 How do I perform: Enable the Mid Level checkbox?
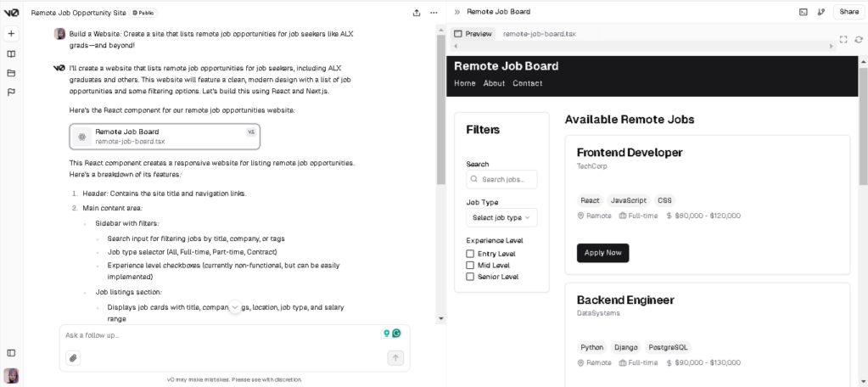[471, 265]
